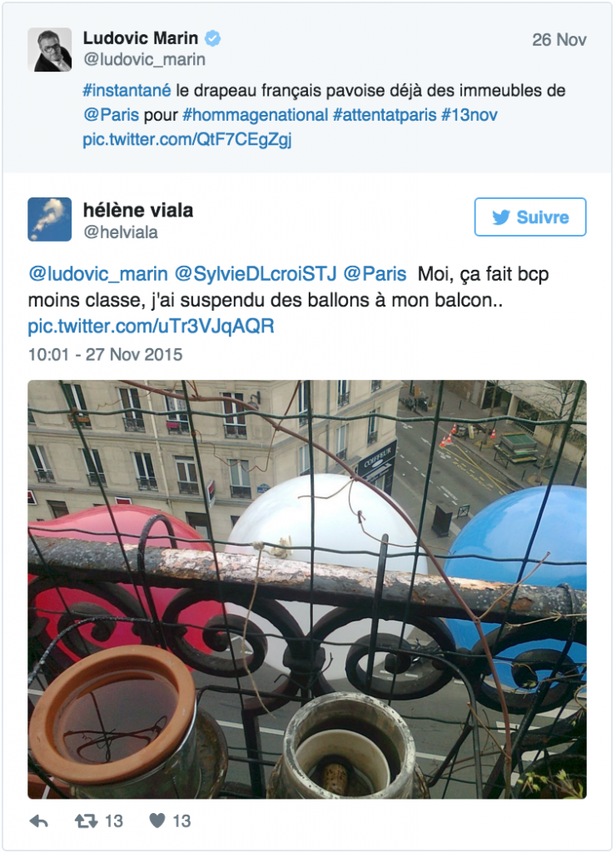Follow hélène viala with Suivre button
The width and height of the screenshot is (616, 853).
(x=530, y=217)
